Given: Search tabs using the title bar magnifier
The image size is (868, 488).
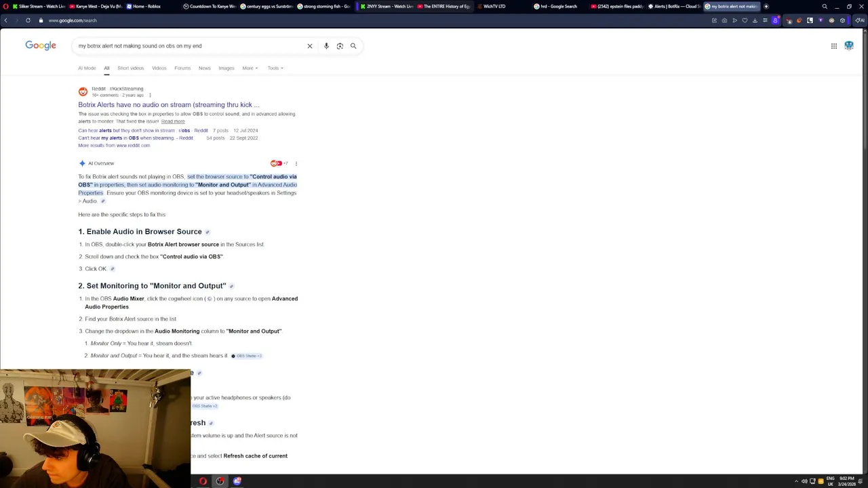Looking at the screenshot, I should 825,6.
